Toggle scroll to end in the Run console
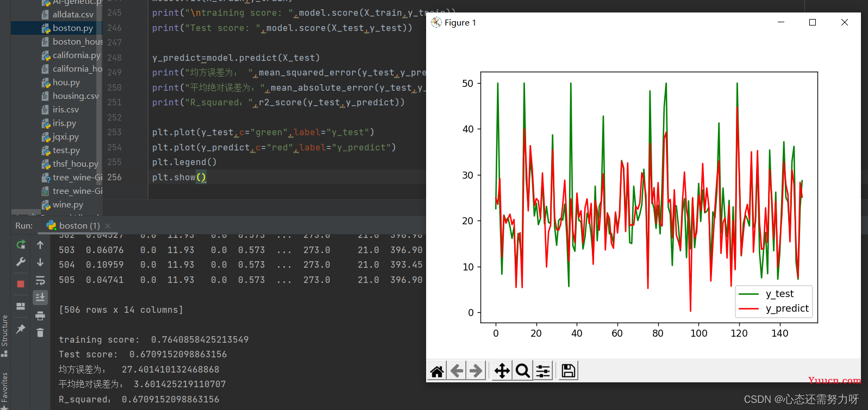The width and height of the screenshot is (868, 410). 40,298
